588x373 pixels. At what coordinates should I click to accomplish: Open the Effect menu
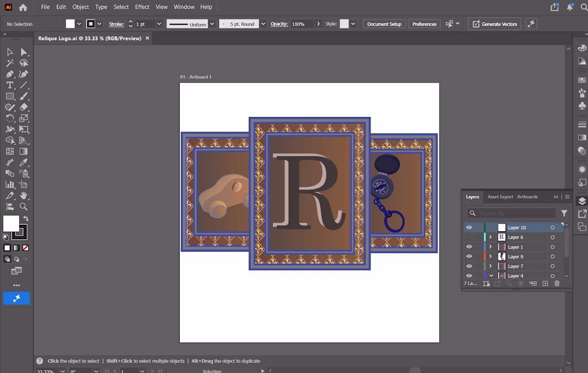click(142, 7)
